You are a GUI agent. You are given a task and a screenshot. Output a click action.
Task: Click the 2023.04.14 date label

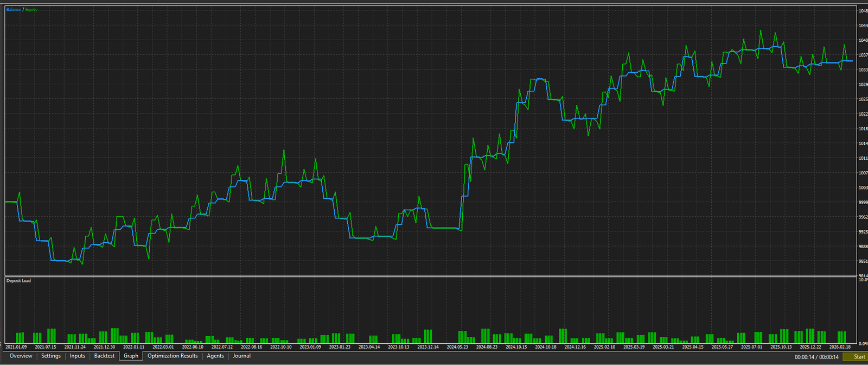(369, 347)
